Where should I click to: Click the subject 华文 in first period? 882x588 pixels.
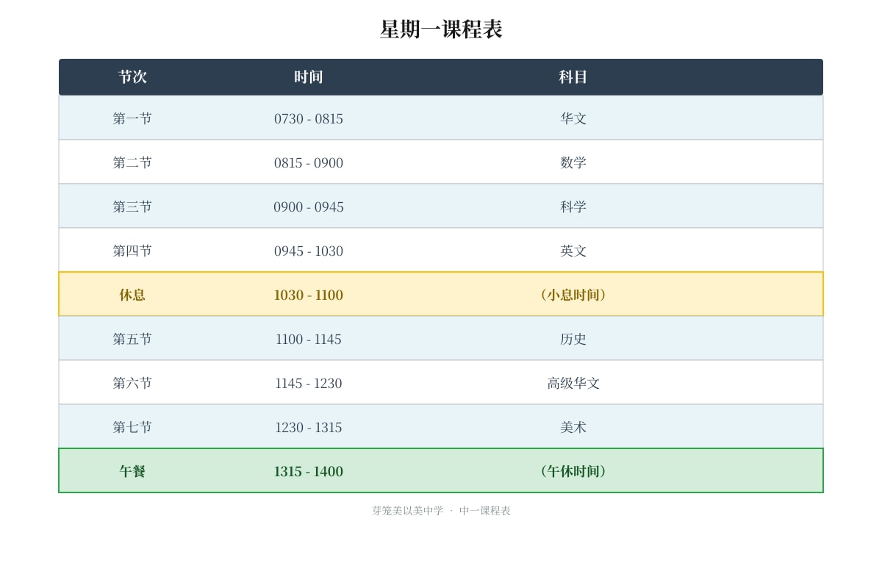click(x=573, y=118)
